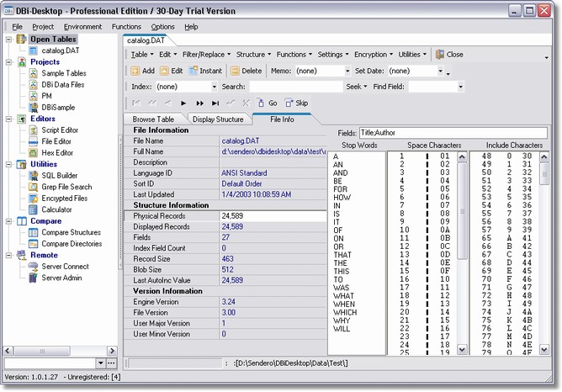Screen dimensions: 562x392
Task: Open the Options menu
Action: tap(162, 27)
